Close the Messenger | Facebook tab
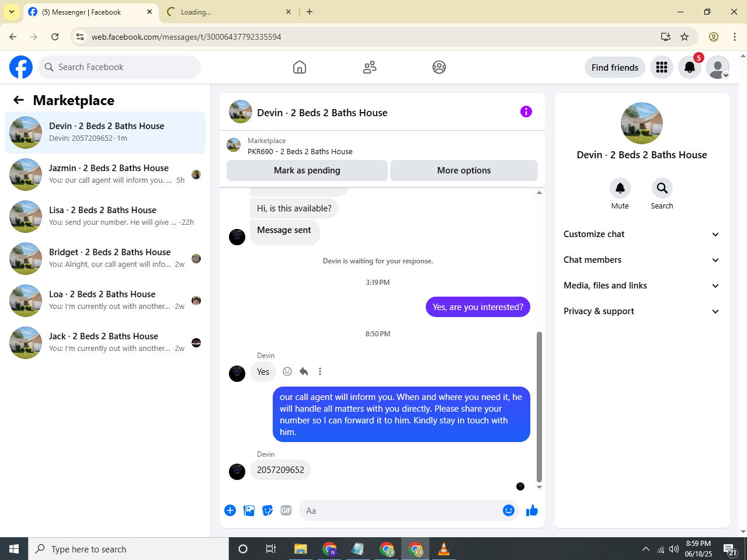Image resolution: width=747 pixels, height=560 pixels. [x=150, y=12]
